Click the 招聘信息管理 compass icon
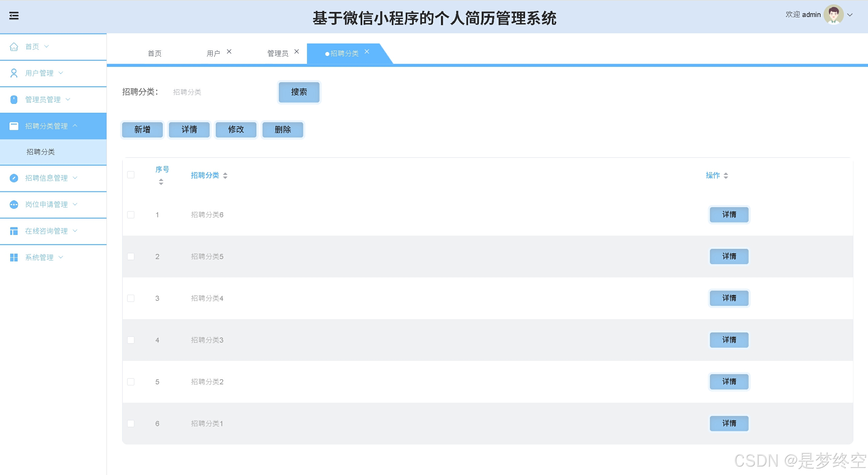 coord(14,178)
